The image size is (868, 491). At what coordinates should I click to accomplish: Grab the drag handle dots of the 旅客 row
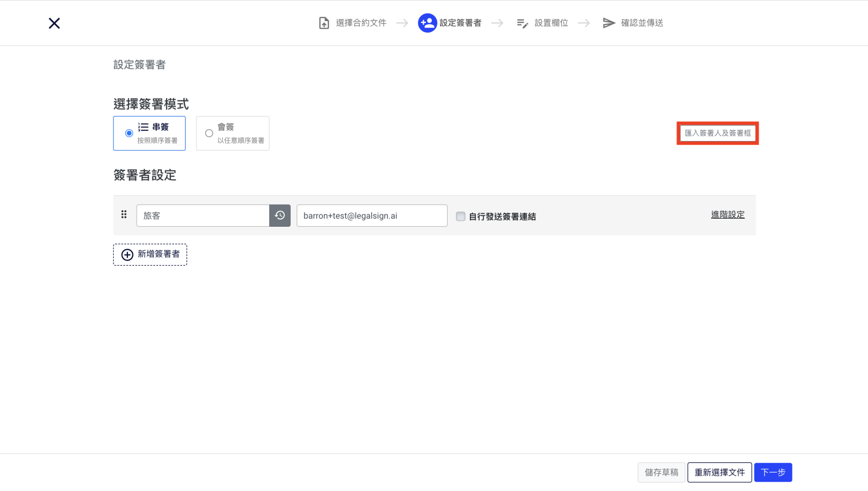tap(124, 214)
